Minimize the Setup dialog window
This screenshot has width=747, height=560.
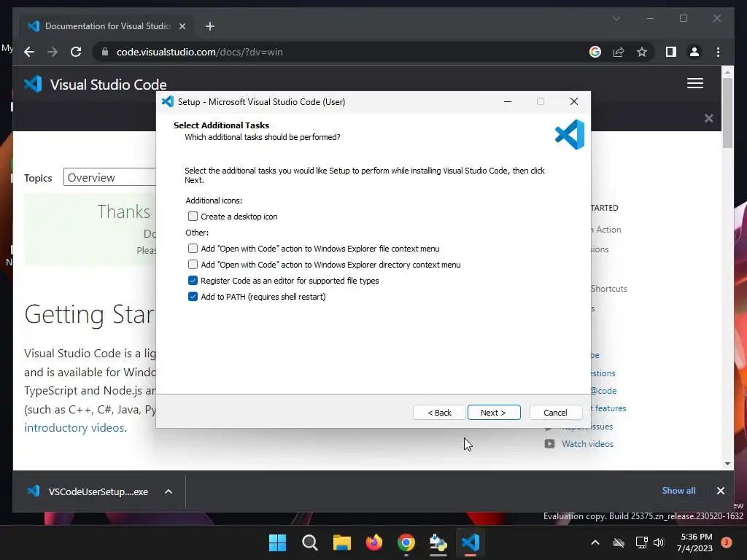tap(508, 101)
